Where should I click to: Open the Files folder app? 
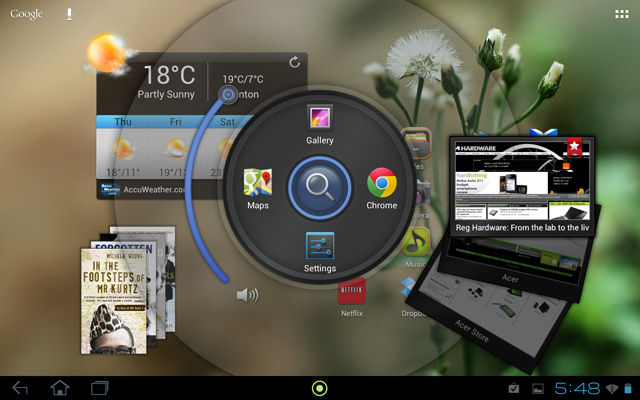pos(416,149)
